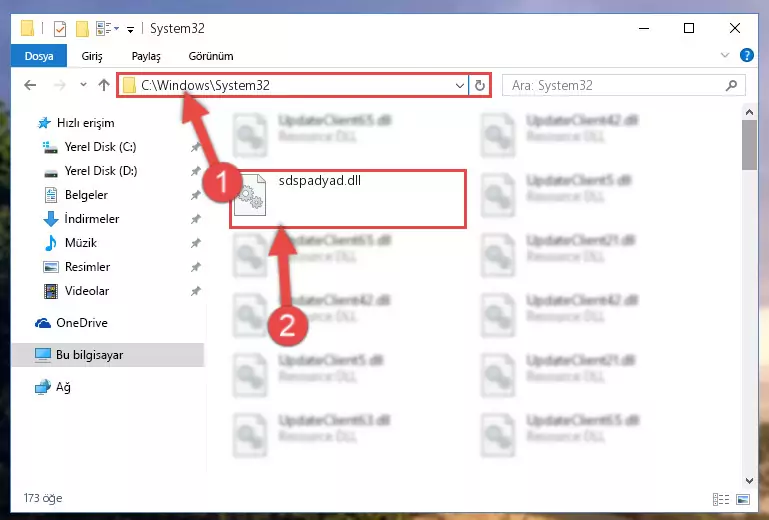Select the sdspadyad.dll file name
This screenshot has height=520, width=769.
(320, 181)
